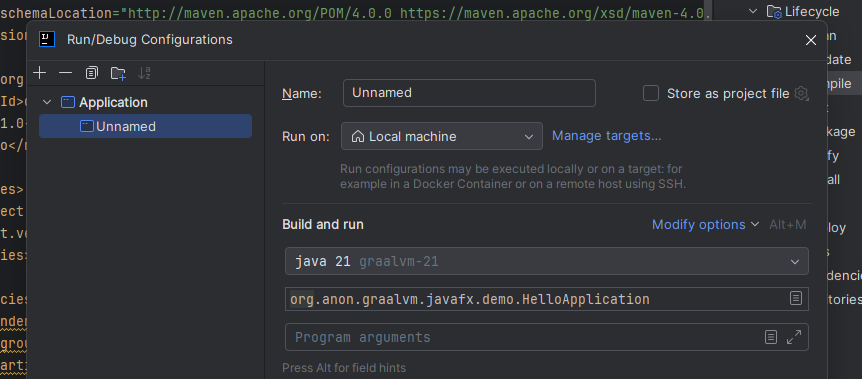862x379 pixels.
Task: Remove the selected configuration
Action: point(65,73)
